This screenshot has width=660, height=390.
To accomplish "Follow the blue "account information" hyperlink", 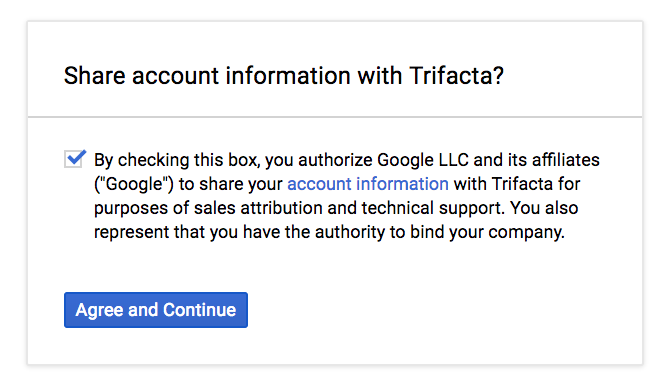I will pyautogui.click(x=368, y=184).
